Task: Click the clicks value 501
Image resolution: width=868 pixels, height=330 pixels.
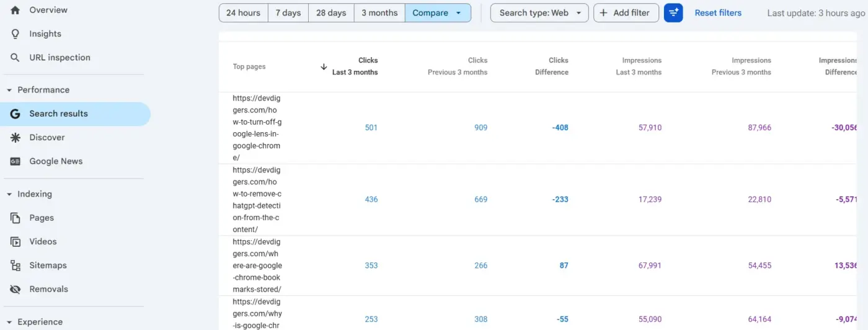Action: 371,128
